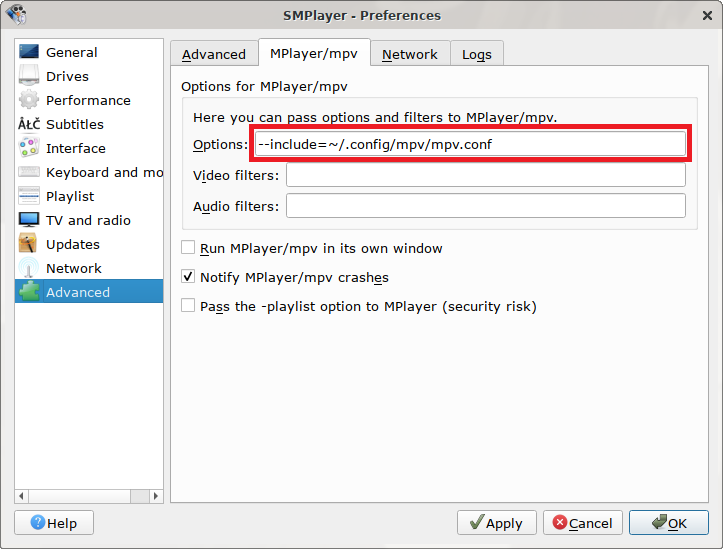Open the Network tab at top
Screen dimensions: 723x549
click(410, 54)
